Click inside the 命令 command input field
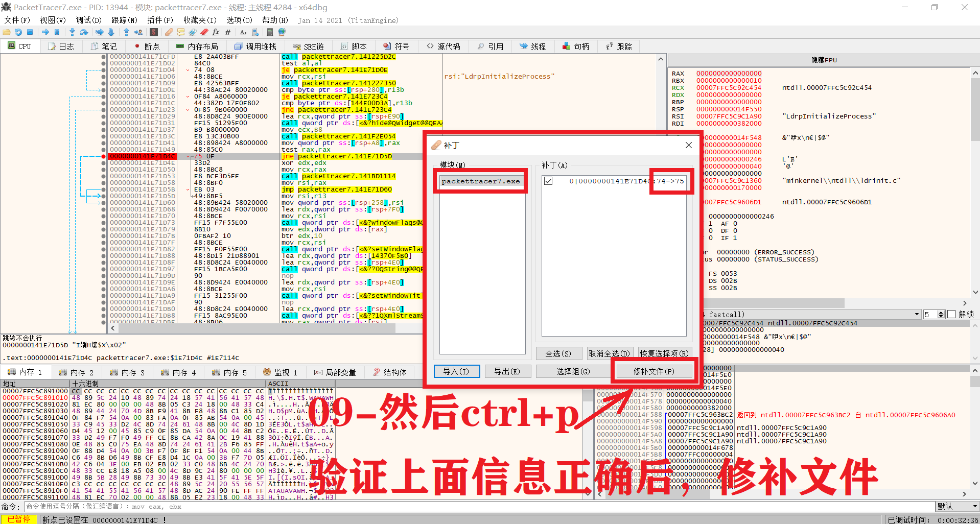The height and width of the screenshot is (524, 980). (204, 506)
